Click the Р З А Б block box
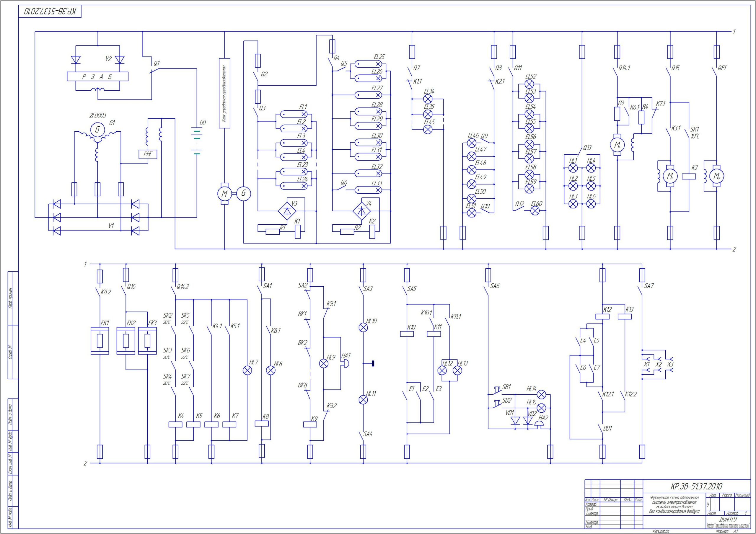This screenshot has height=534, width=756. (97, 76)
